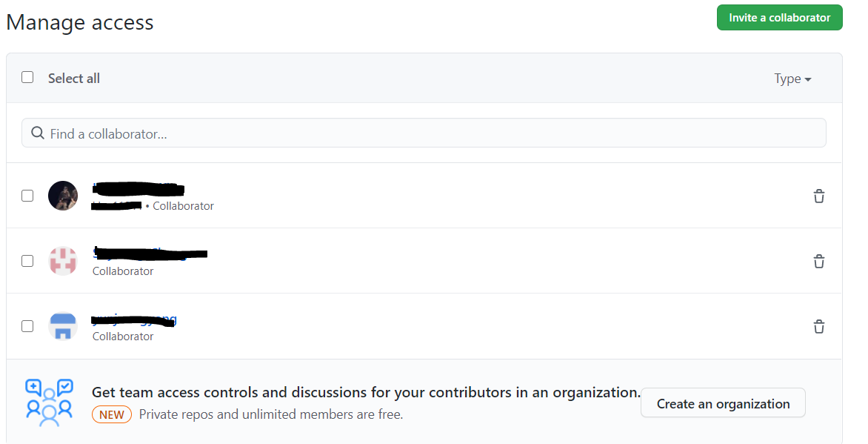Open the third collaborator's profile name link
Viewport: 868px width, 444px height.
[x=134, y=319]
